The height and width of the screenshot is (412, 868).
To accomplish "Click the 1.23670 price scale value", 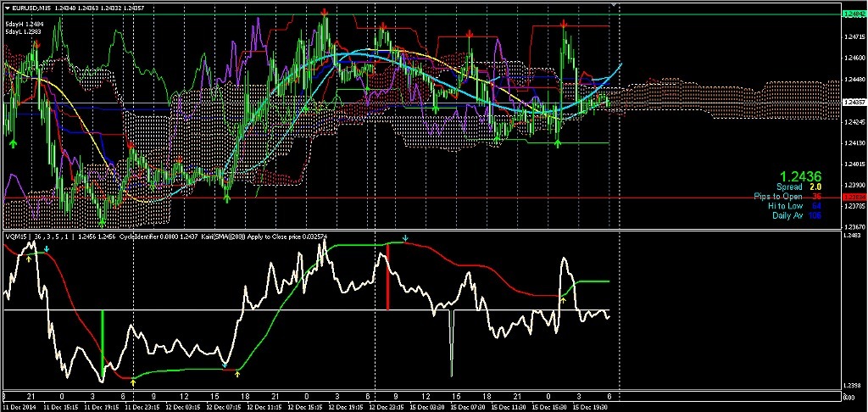I will pos(854,227).
